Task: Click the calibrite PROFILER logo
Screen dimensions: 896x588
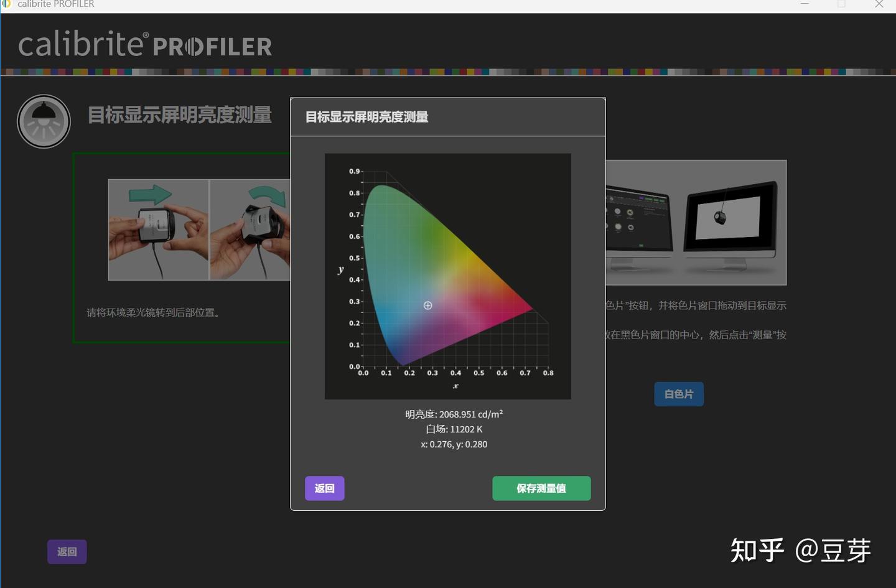Action: click(145, 45)
